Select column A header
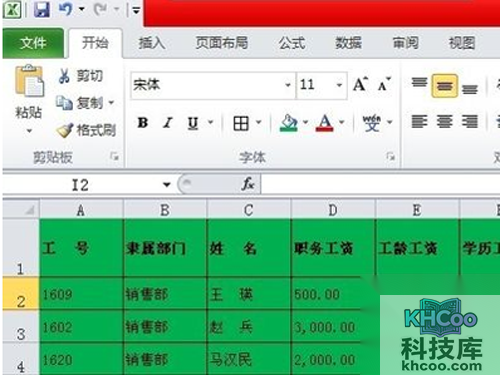The width and height of the screenshot is (500, 375). [81, 210]
